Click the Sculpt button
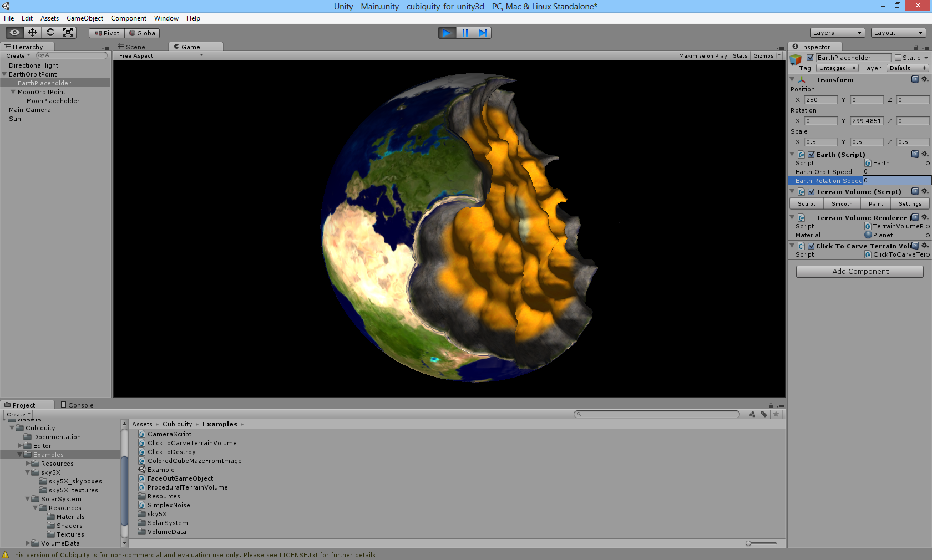The height and width of the screenshot is (560, 932). pos(807,204)
